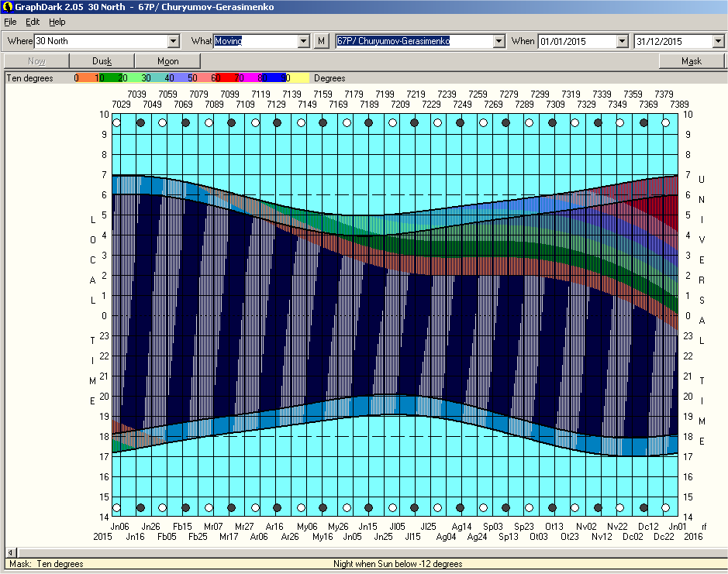Click the bottom-row full-moon marker above Jn06
Viewport: 728px width, 574px height.
point(116,508)
